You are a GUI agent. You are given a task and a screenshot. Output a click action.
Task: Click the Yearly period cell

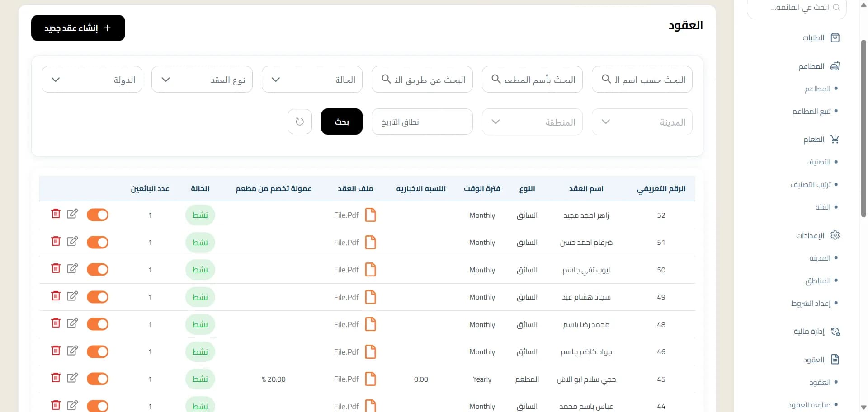pyautogui.click(x=482, y=379)
